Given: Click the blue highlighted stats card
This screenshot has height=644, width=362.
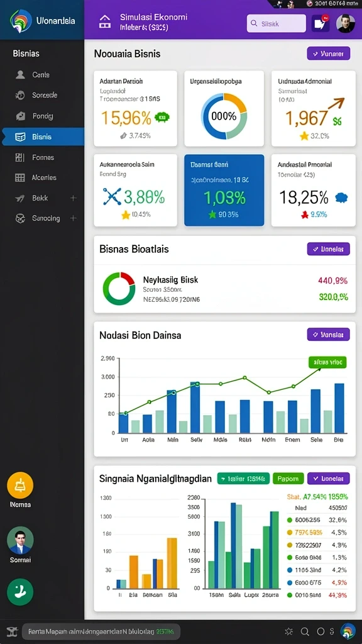Looking at the screenshot, I should [224, 190].
